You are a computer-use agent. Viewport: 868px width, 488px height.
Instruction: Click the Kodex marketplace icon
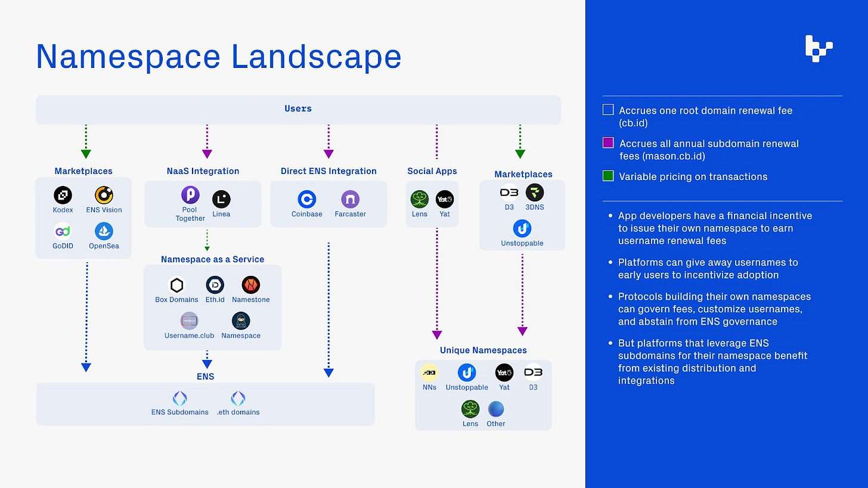coord(63,195)
